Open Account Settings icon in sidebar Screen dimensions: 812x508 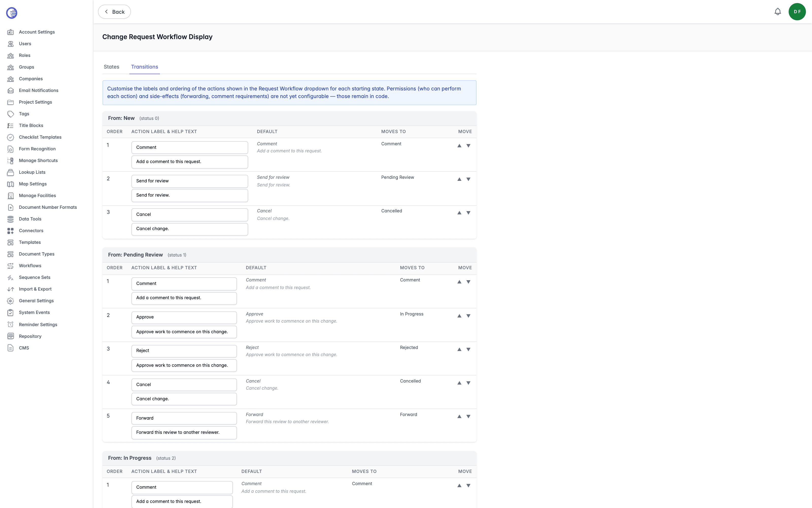[11, 32]
